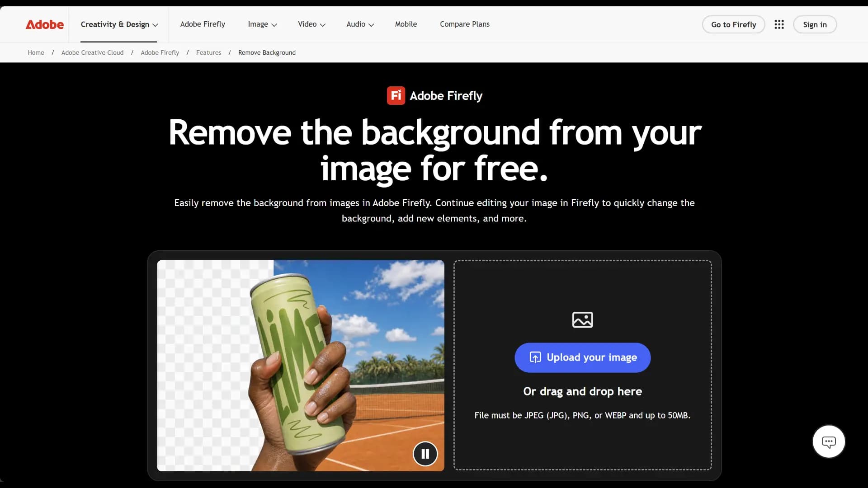868x488 pixels.
Task: Open the Video dropdown menu
Action: click(311, 24)
